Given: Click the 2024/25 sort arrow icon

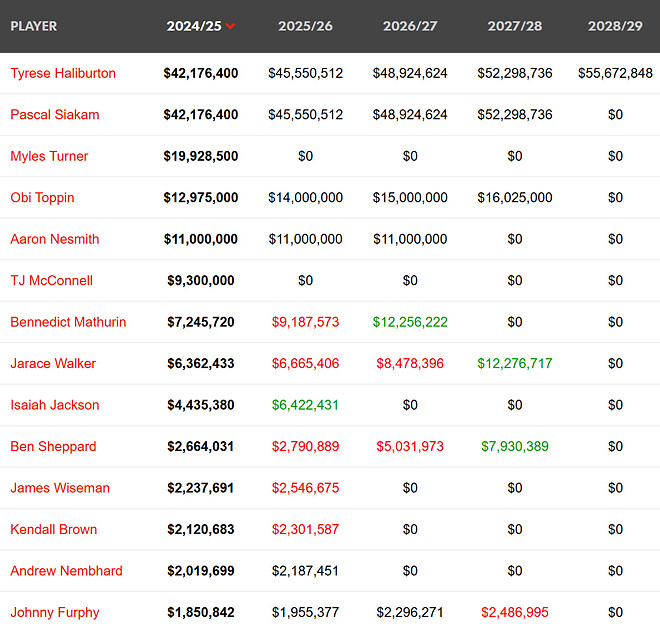Looking at the screenshot, I should [231, 26].
